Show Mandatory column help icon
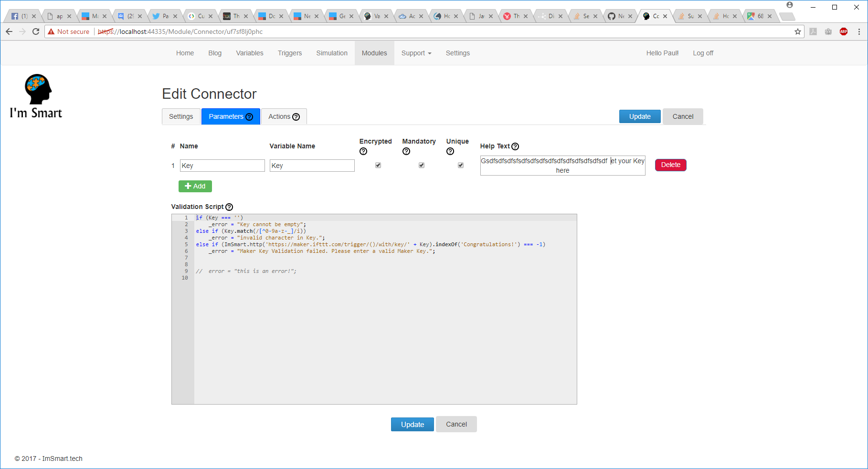The height and width of the screenshot is (469, 868). 406,151
